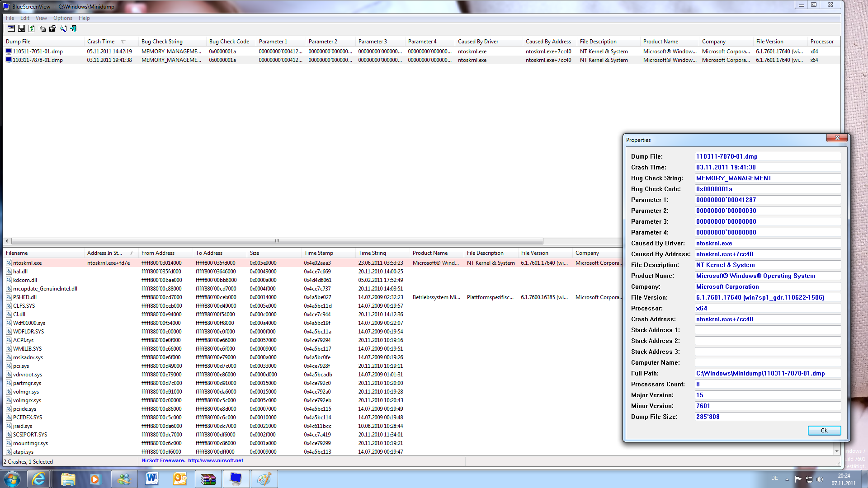Open the nirsoft.net link in status bar
Viewport: 868px width, 488px height.
pos(215,461)
